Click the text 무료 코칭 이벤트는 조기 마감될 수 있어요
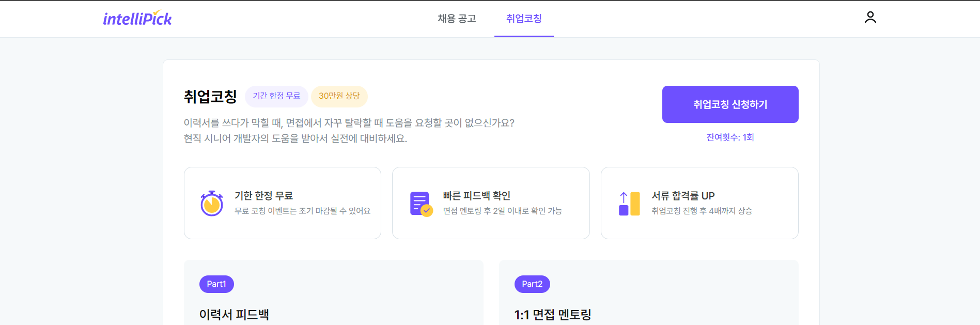 [x=303, y=211]
